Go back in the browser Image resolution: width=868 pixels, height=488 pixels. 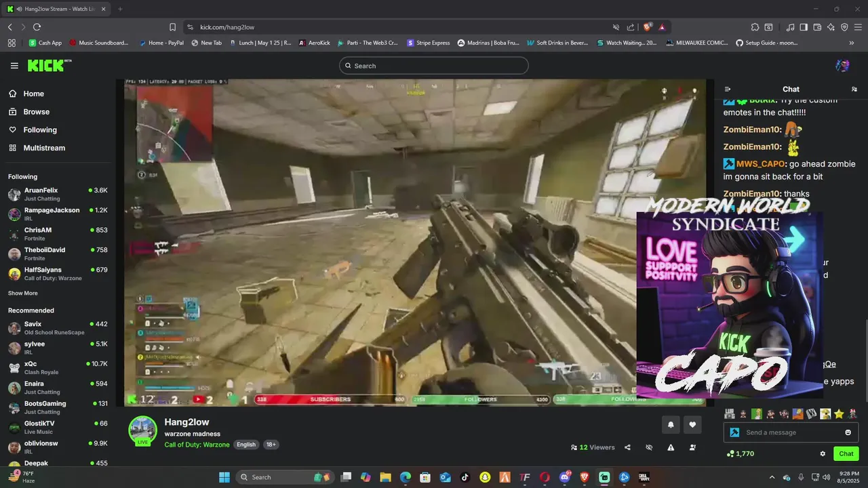pyautogui.click(x=9, y=27)
